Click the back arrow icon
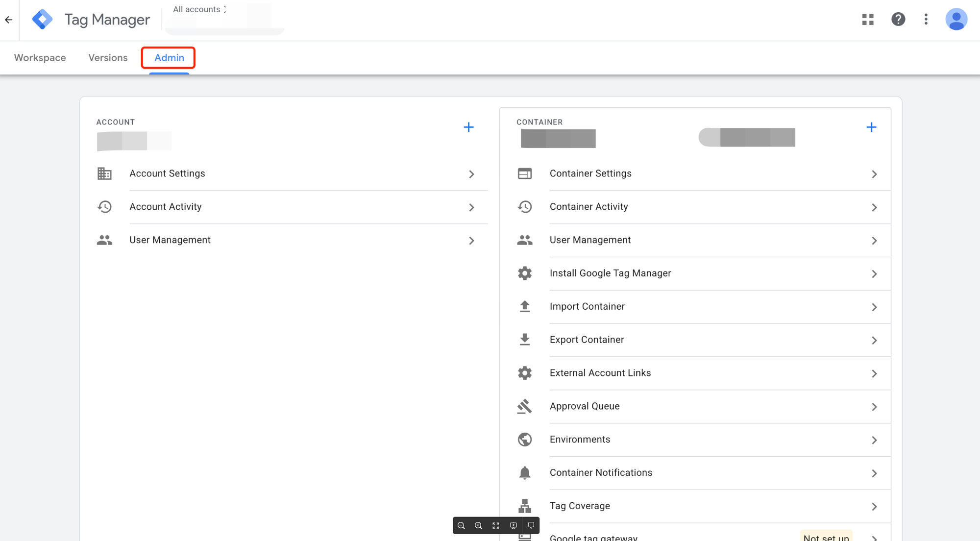This screenshot has width=980, height=541. tap(9, 20)
